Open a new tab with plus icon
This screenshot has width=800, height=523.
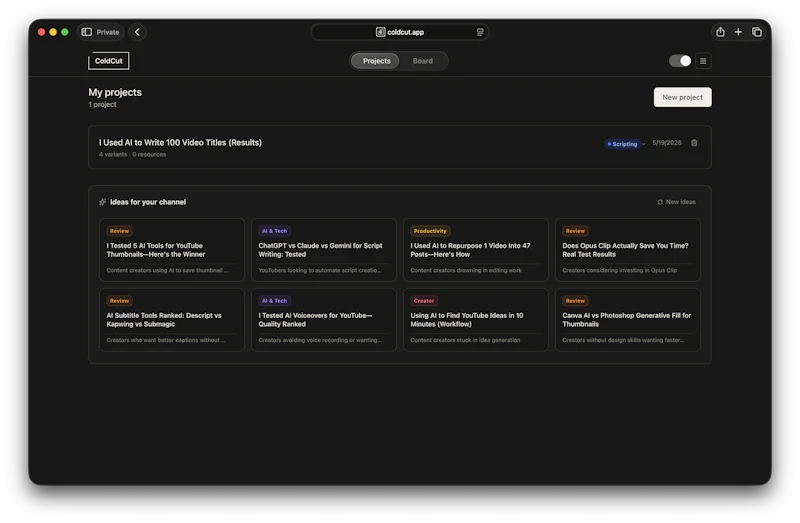tap(738, 32)
